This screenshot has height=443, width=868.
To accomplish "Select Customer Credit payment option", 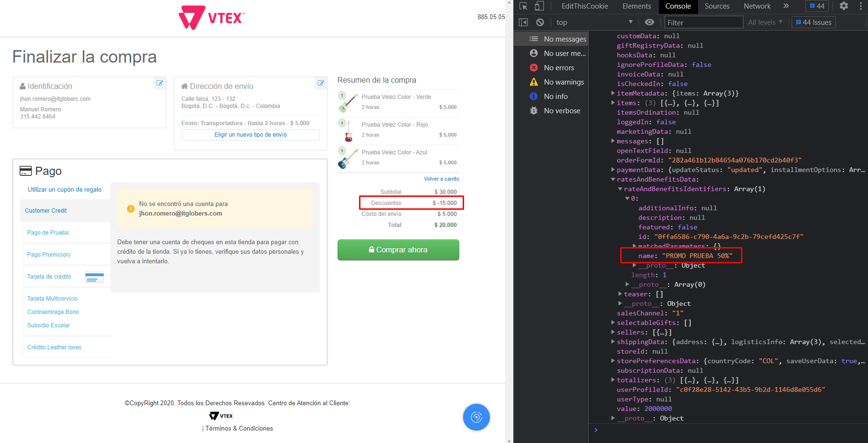I will (x=46, y=211).
